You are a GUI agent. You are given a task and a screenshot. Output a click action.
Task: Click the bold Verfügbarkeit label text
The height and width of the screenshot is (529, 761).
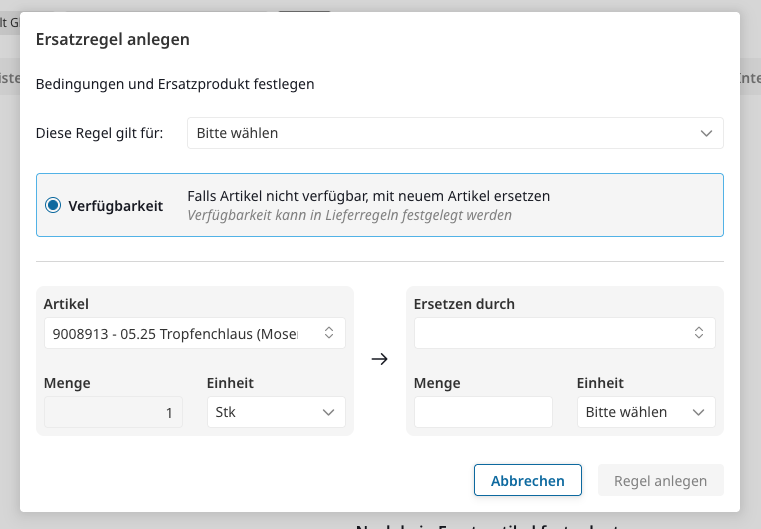click(x=116, y=206)
